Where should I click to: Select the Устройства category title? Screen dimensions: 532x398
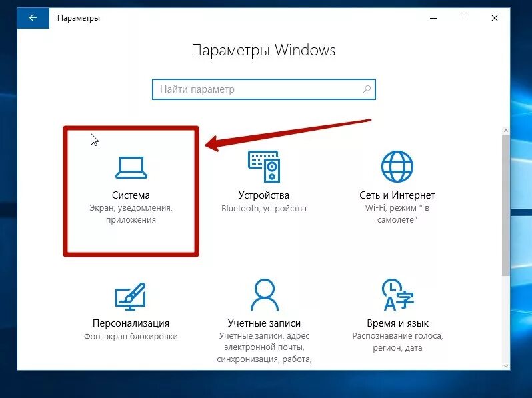click(263, 195)
